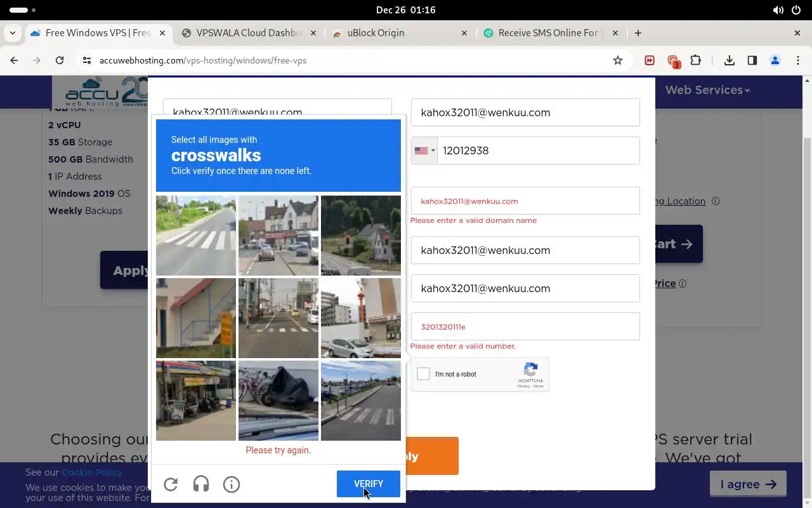
Task: Click the reCAPTCHA Privacy link
Action: (x=523, y=386)
